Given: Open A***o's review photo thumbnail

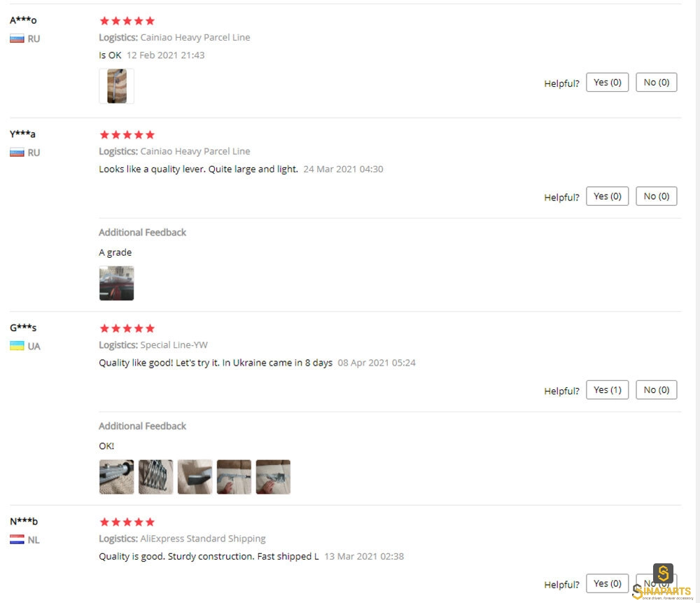Looking at the screenshot, I should coord(116,86).
